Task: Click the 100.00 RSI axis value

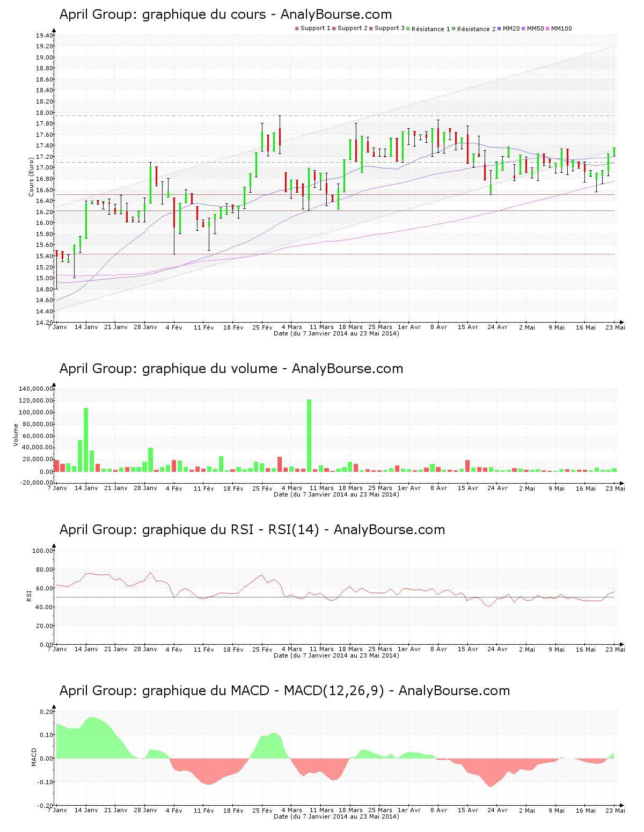Action: click(43, 551)
